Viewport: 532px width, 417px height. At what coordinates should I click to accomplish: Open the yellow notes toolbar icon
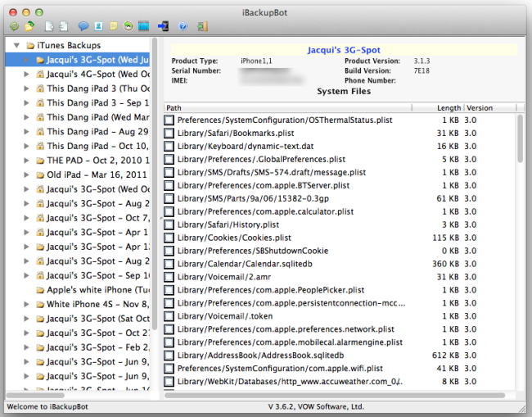[114, 26]
